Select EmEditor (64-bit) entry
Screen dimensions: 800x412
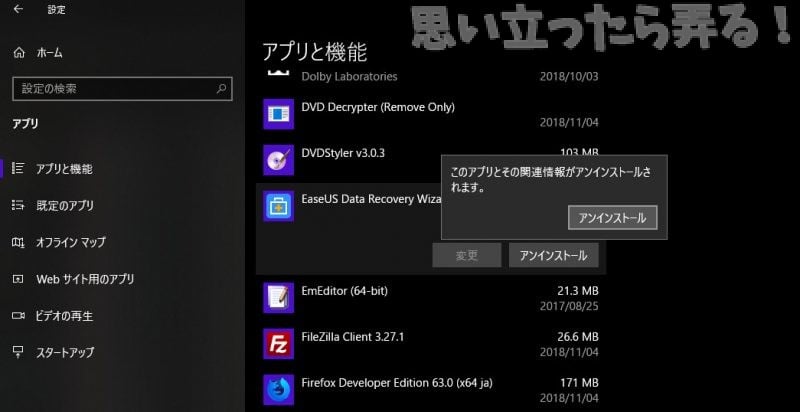tap(344, 291)
